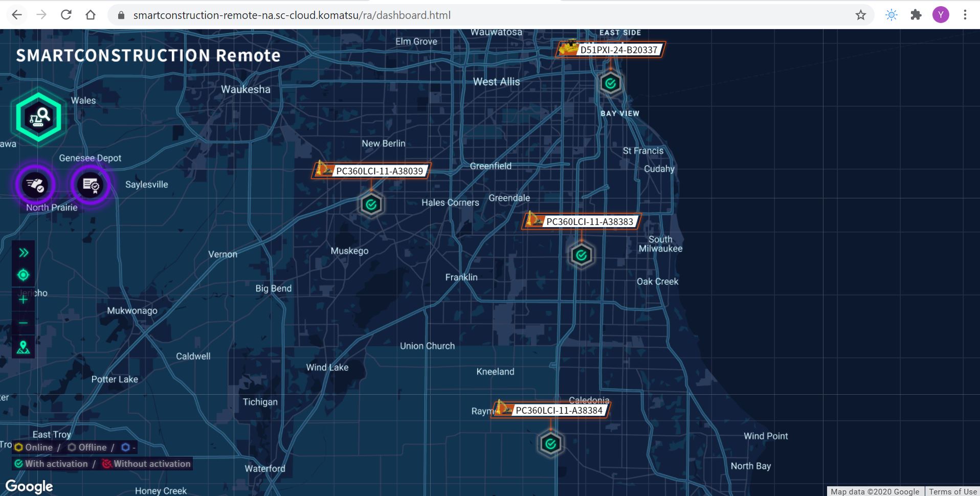Open the Terms of Use link
The height and width of the screenshot is (496, 980).
953,491
